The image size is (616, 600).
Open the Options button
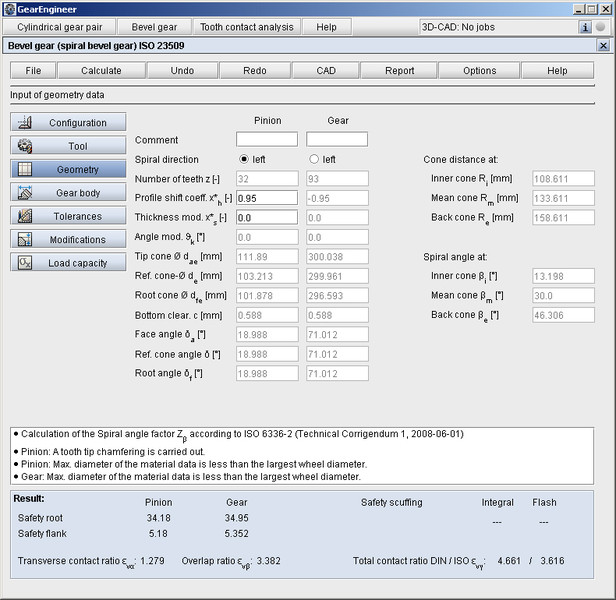[479, 71]
